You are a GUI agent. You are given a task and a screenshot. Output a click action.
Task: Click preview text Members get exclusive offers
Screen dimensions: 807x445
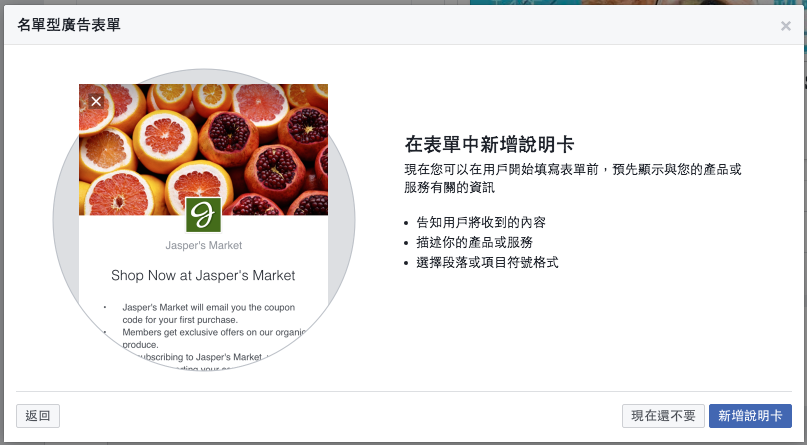point(214,338)
